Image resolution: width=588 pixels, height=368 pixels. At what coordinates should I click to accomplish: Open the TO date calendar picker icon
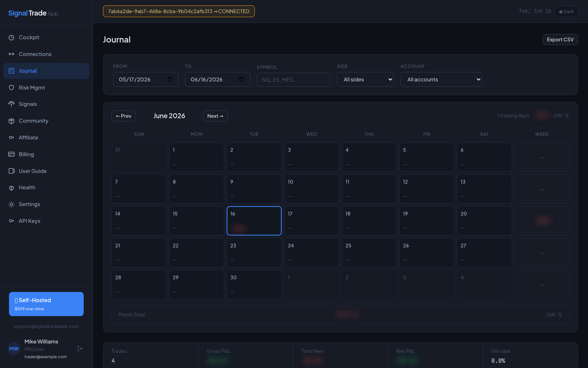(242, 79)
